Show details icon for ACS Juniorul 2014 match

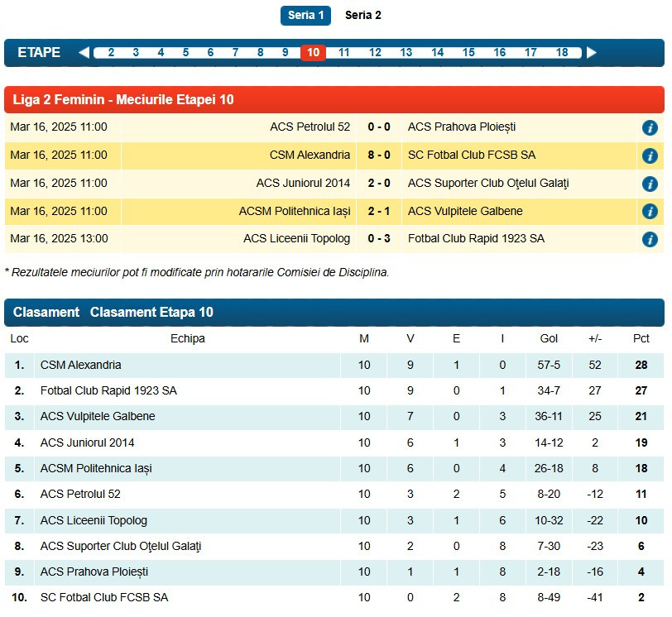(650, 184)
